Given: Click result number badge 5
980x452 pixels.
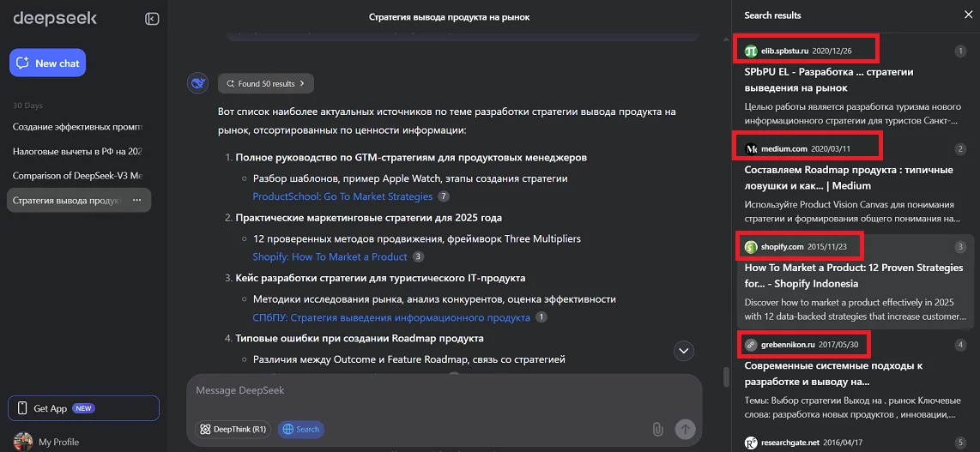Looking at the screenshot, I should click(x=960, y=443).
